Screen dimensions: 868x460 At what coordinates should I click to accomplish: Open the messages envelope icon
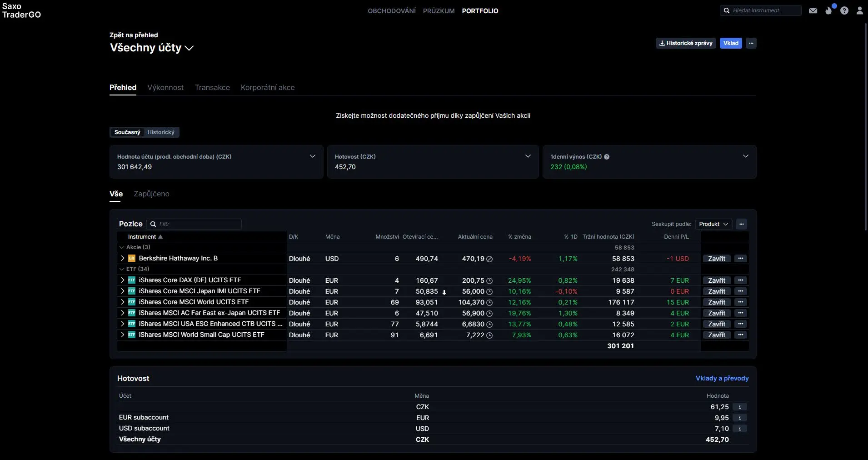(813, 10)
